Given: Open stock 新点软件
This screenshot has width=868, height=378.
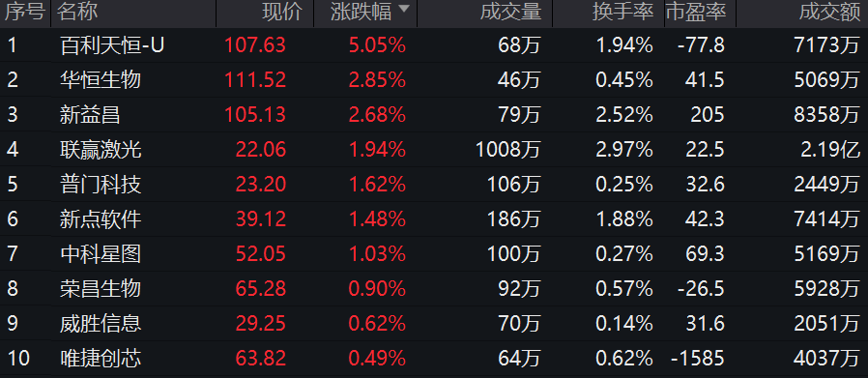Looking at the screenshot, I should [x=101, y=219].
